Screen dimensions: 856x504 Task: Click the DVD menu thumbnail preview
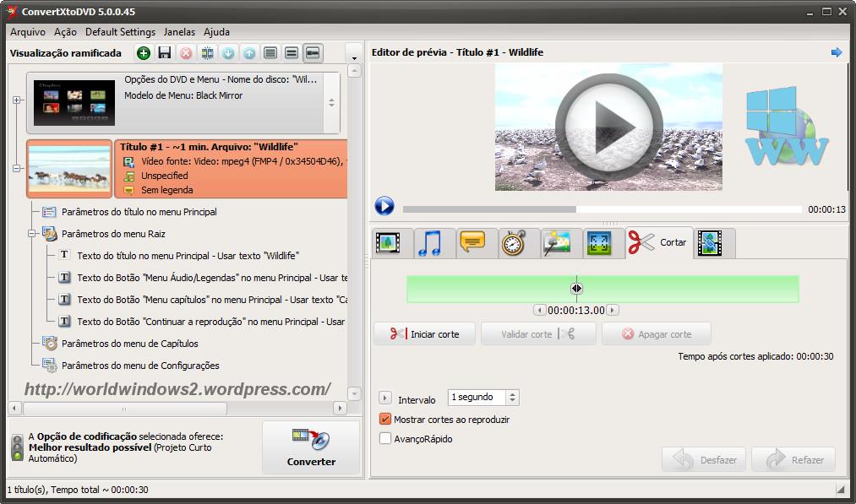(74, 102)
